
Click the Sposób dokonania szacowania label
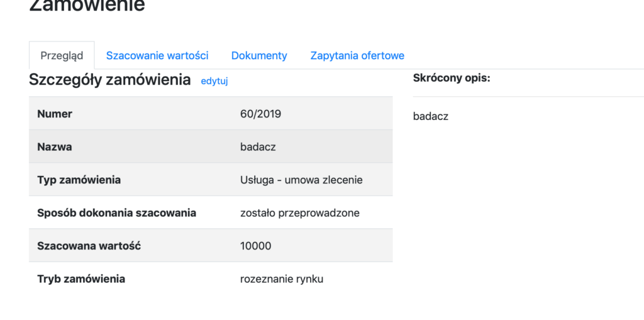coord(116,212)
